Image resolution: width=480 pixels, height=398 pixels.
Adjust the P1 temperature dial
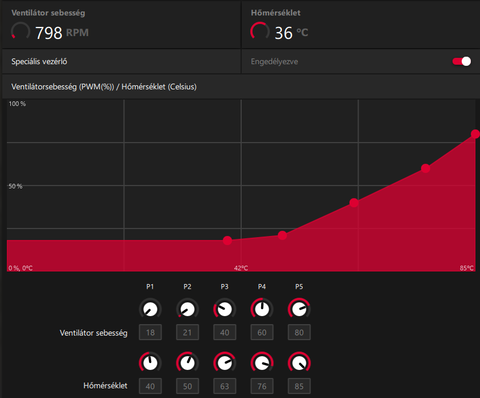150,363
